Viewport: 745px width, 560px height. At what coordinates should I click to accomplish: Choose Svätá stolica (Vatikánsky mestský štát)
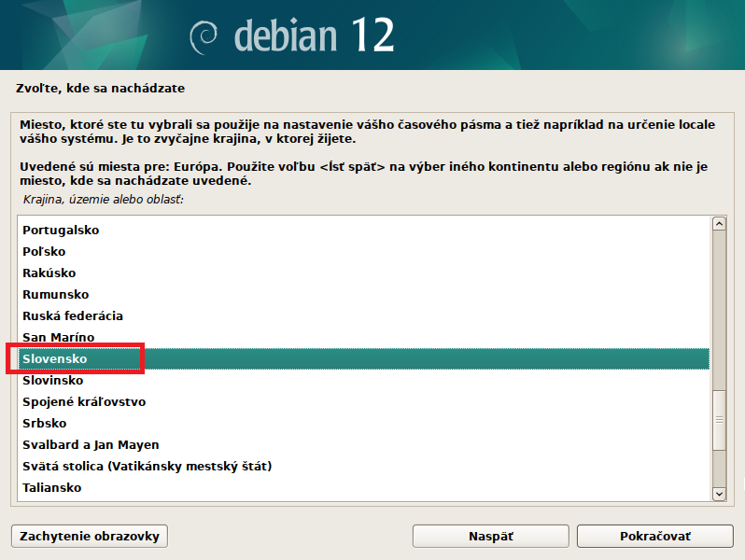click(147, 466)
